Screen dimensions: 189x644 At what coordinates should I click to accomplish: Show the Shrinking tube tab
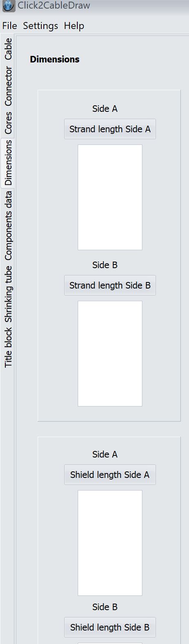point(8,294)
